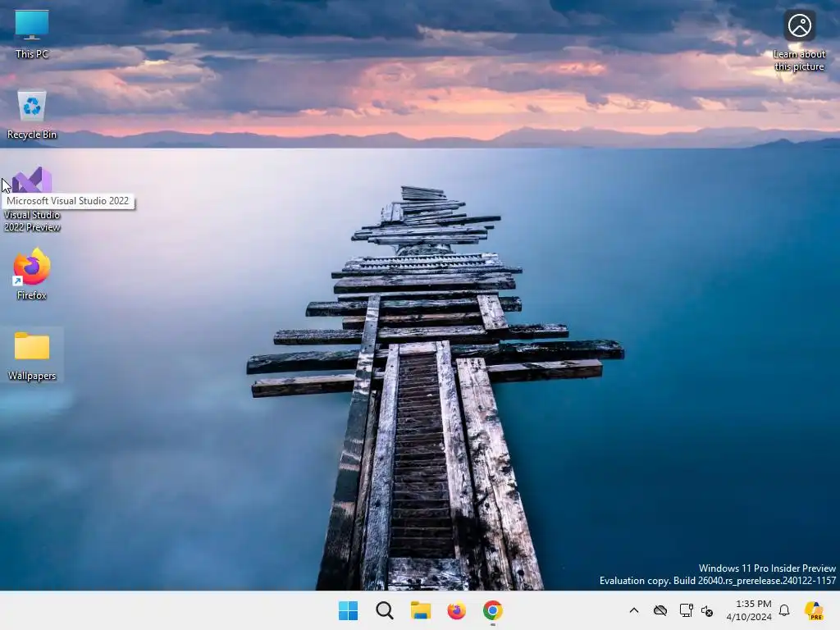Image resolution: width=840 pixels, height=630 pixels.
Task: Select the Visual Studio 2022 Preview icon
Action: point(32,199)
